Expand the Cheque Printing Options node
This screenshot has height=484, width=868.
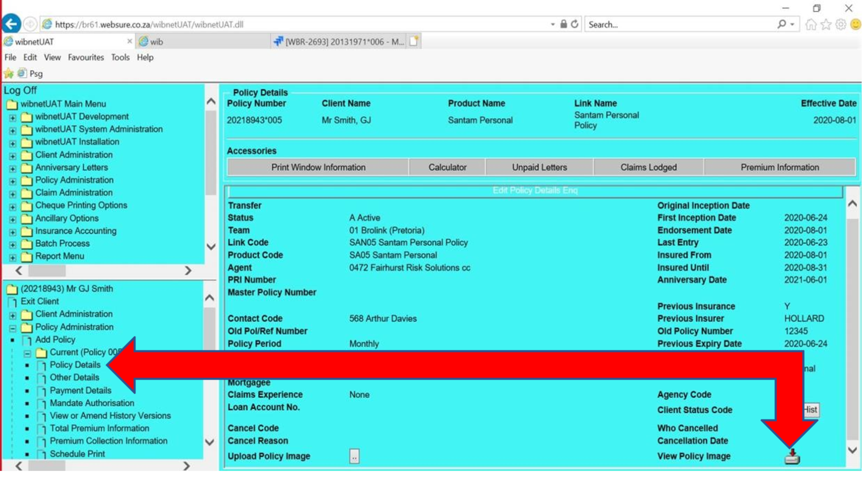(x=13, y=207)
